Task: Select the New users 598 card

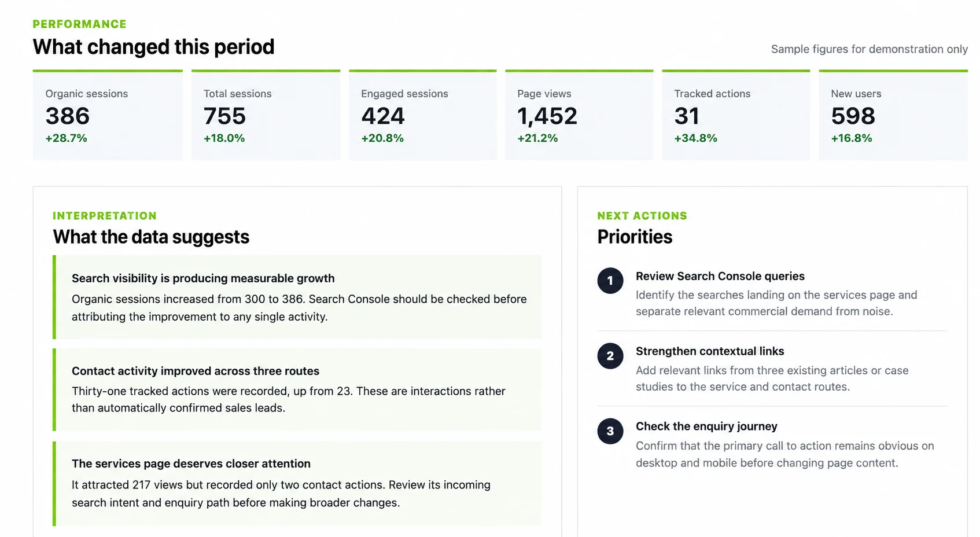Action: 893,115
